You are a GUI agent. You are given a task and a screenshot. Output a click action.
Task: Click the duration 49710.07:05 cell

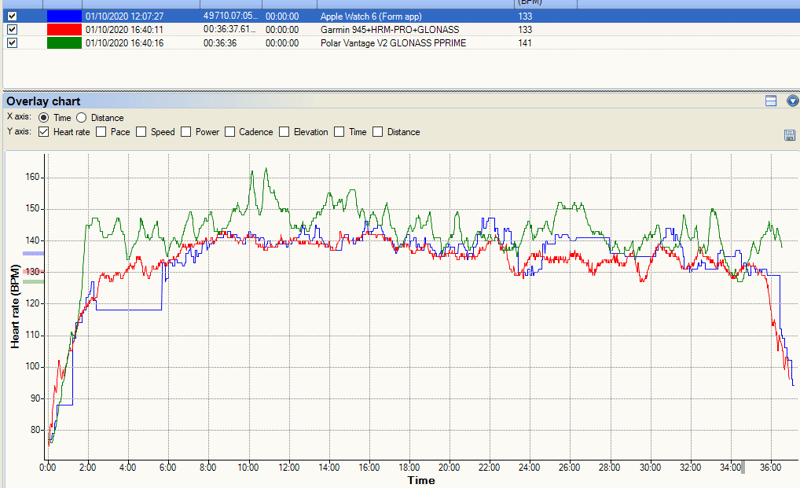[x=231, y=16]
